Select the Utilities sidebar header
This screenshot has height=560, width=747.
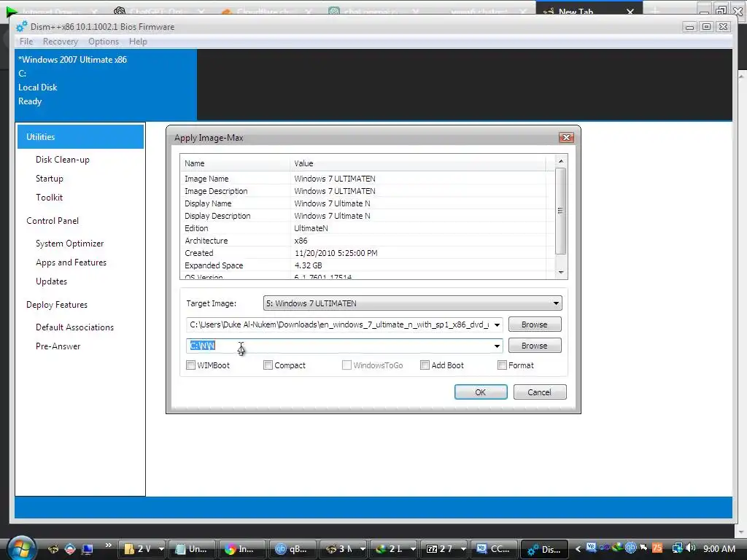pos(80,136)
